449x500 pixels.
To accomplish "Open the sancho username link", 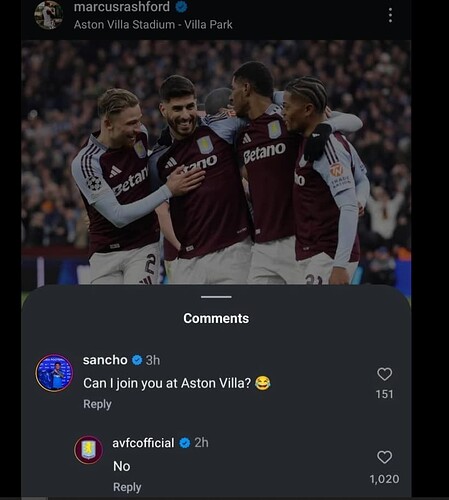I will point(105,360).
